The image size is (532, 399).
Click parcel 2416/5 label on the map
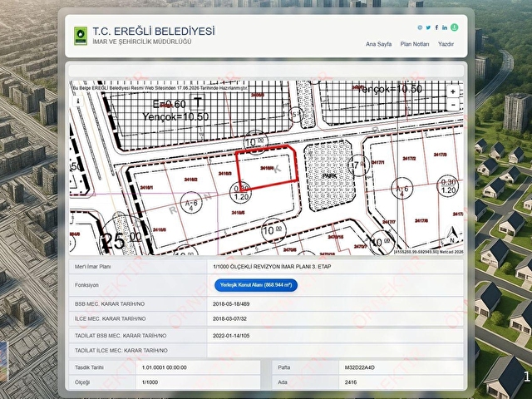click(239, 213)
